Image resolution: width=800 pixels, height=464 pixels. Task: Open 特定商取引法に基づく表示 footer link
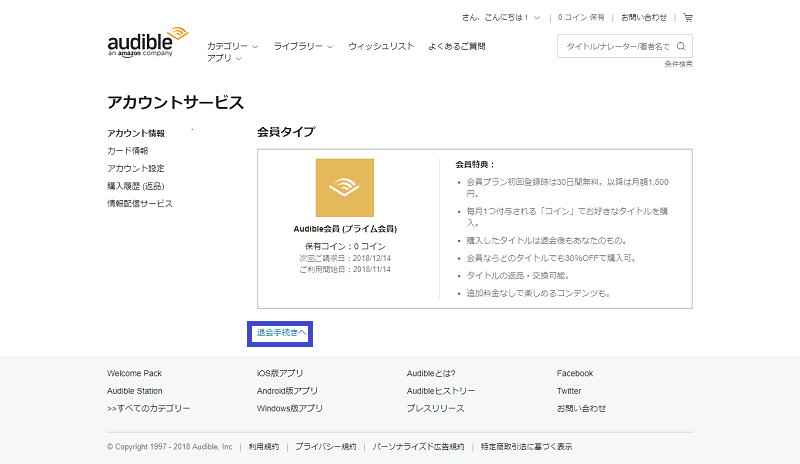click(527, 447)
